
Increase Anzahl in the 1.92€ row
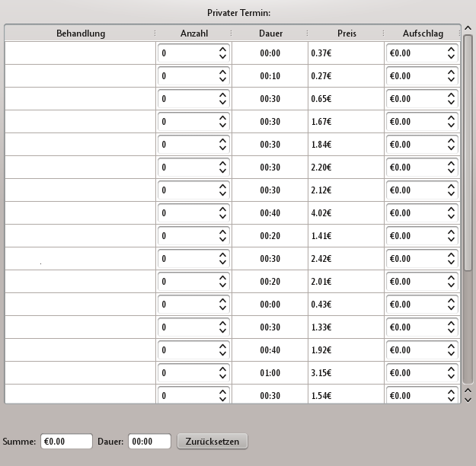coord(222,346)
